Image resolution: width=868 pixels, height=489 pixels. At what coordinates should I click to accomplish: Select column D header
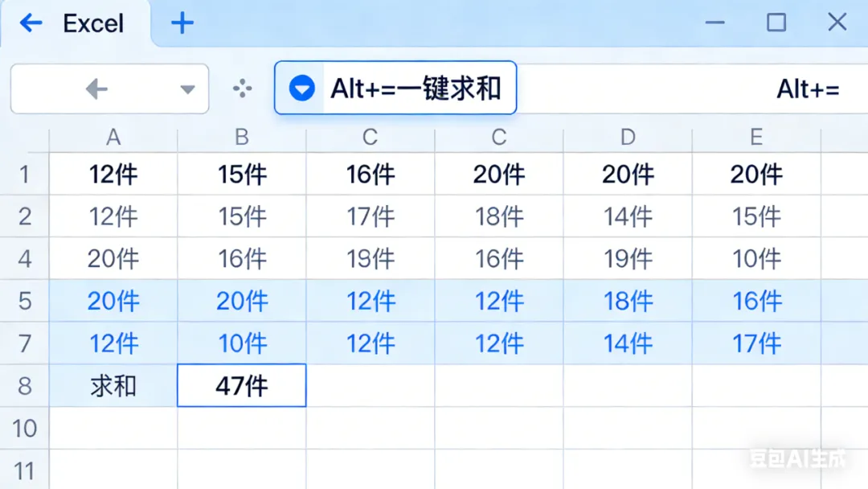pos(628,138)
